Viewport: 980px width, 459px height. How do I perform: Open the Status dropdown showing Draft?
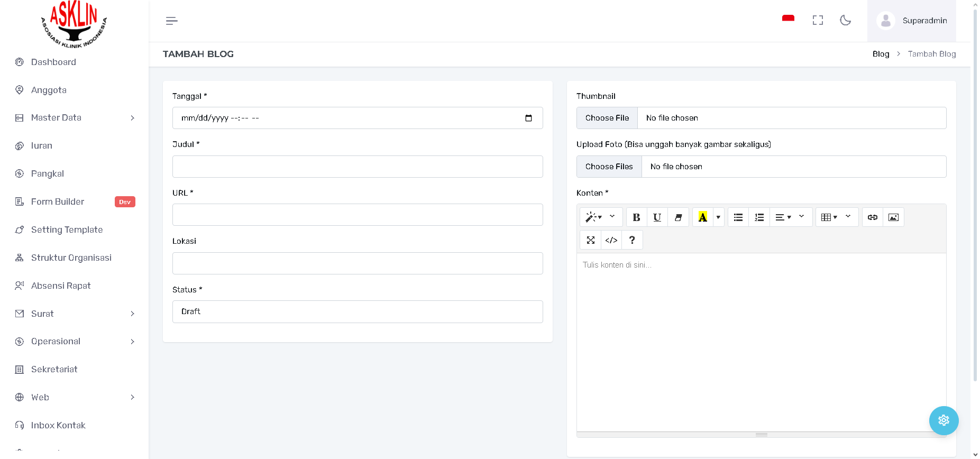(x=358, y=311)
